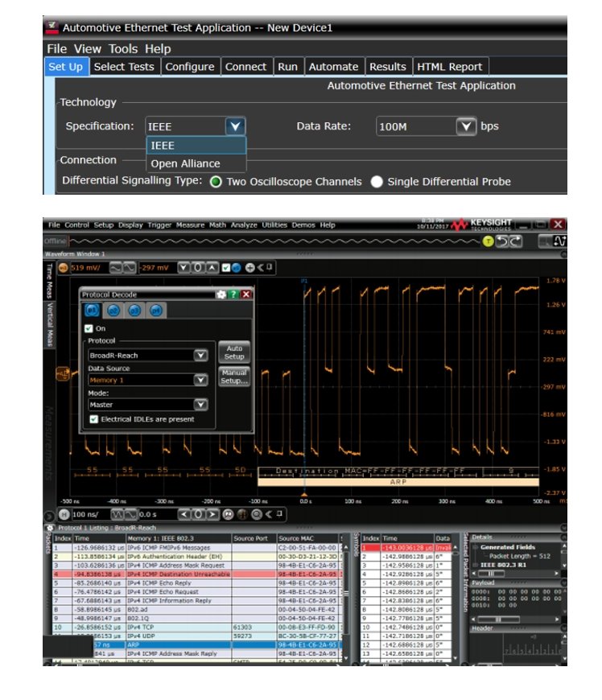This screenshot has height=700, width=602.
Task: Open the Analyze menu in oscilloscope
Action: [244, 224]
